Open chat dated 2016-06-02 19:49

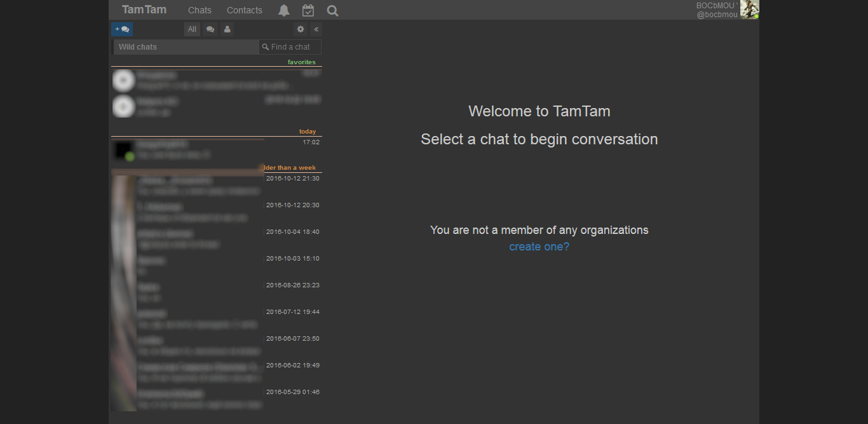pyautogui.click(x=217, y=373)
